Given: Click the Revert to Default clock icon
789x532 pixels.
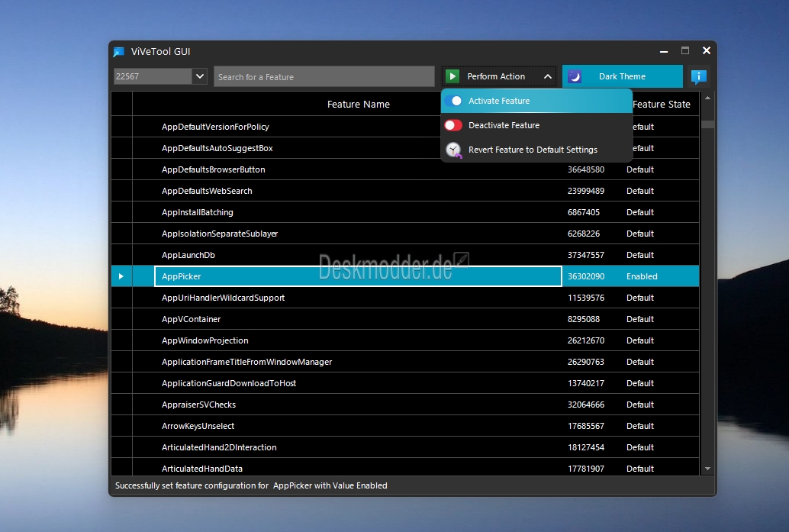Looking at the screenshot, I should [454, 150].
